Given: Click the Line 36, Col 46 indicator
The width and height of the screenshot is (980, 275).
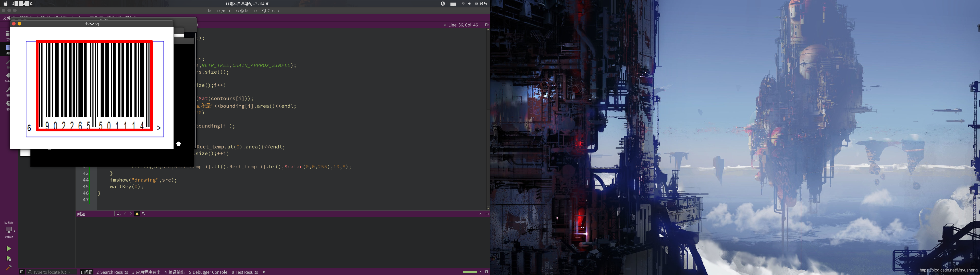Looking at the screenshot, I should pyautogui.click(x=463, y=25).
